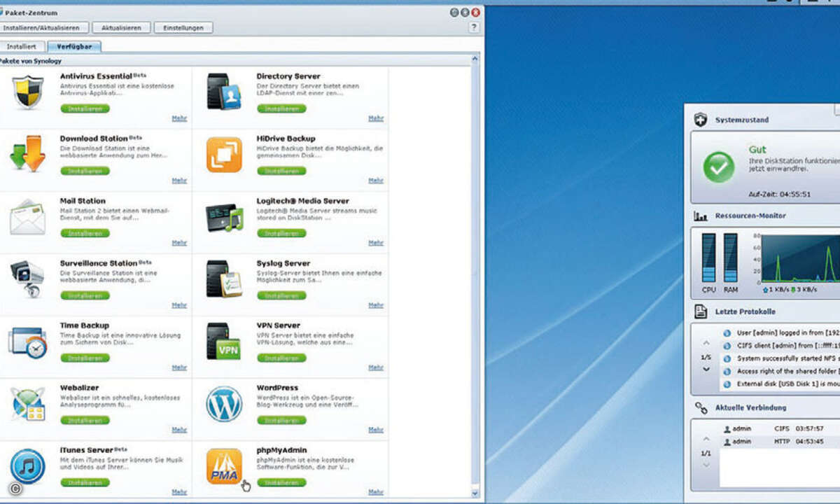Click the Letzte Protokolle document icon
840x504 pixels.
[x=701, y=311]
